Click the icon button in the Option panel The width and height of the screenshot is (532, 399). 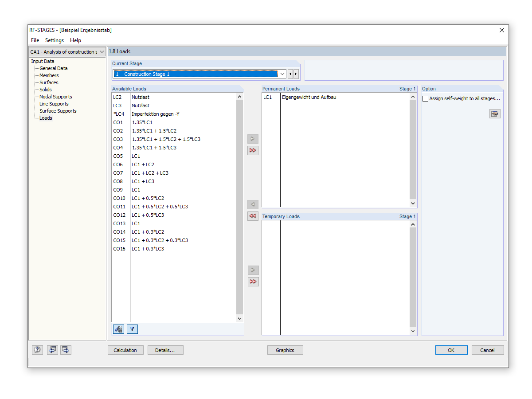495,113
